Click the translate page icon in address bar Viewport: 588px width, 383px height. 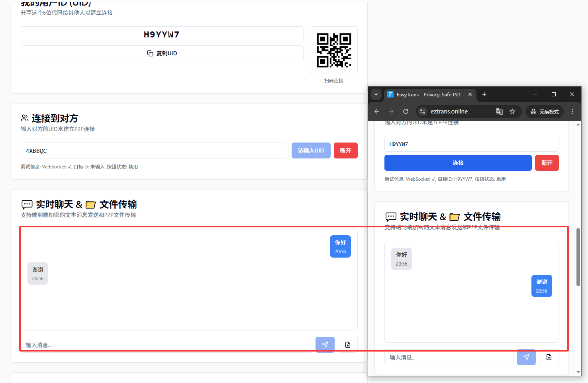click(499, 111)
